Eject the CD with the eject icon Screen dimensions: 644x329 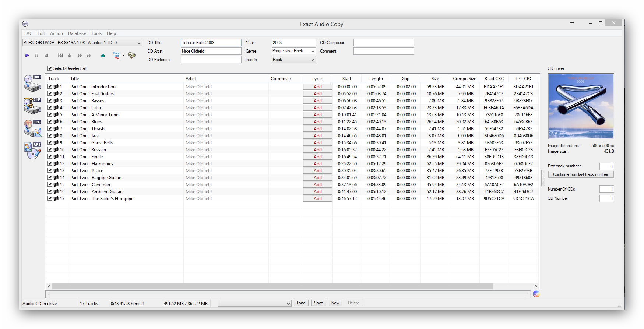tap(103, 56)
